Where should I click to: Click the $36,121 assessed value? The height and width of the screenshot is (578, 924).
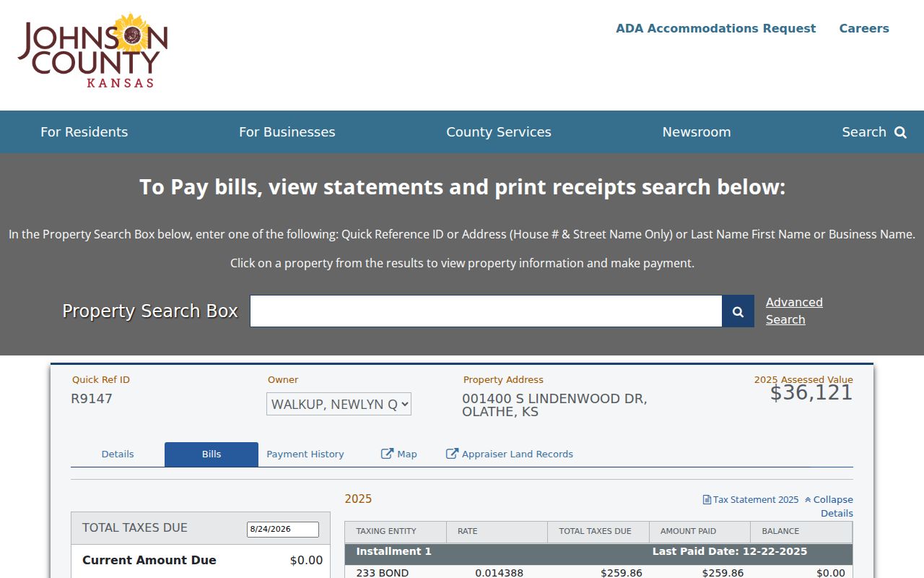coord(811,392)
